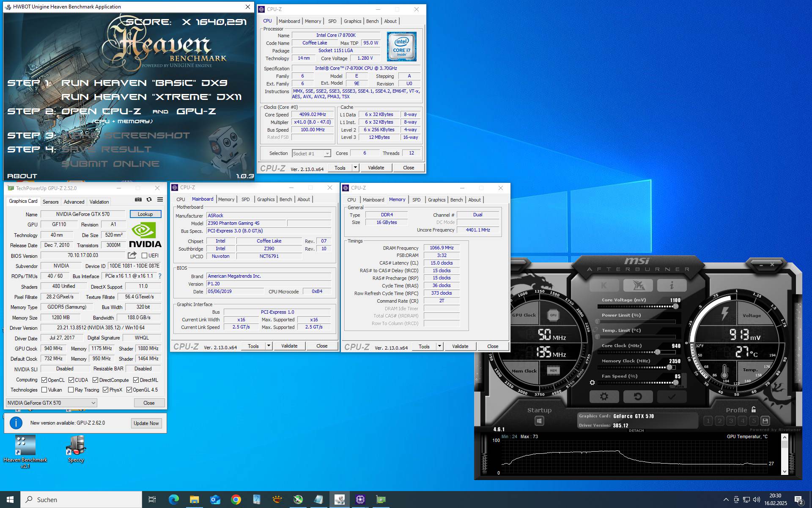
Task: Adjust the Core Clock slider handle
Action: 657,352
